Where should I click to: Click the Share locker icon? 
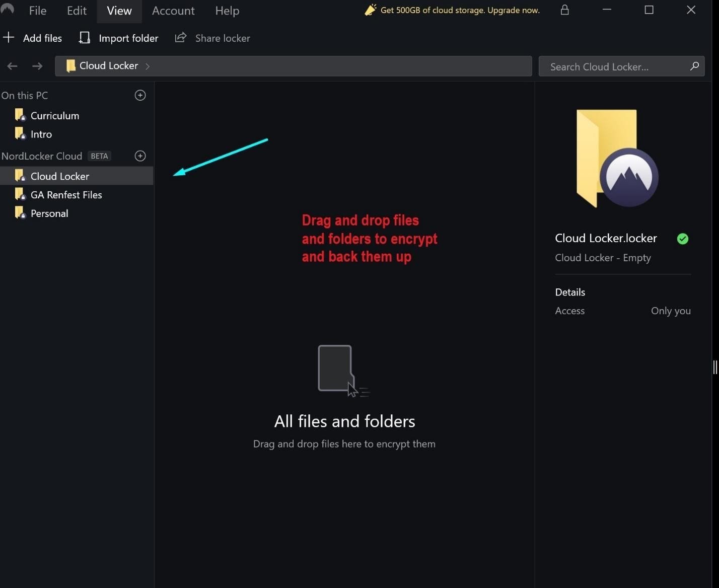tap(181, 37)
